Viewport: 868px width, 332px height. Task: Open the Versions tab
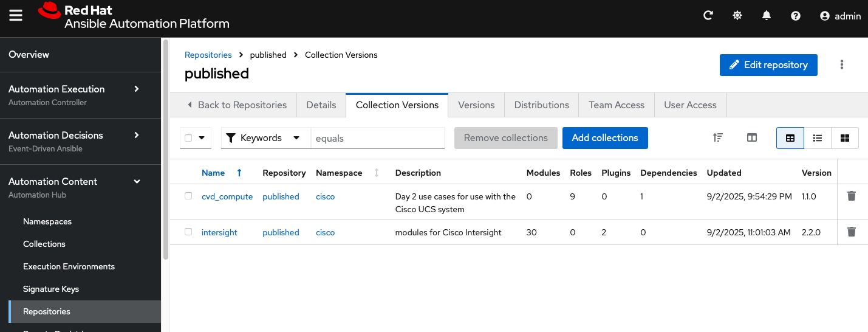point(476,105)
